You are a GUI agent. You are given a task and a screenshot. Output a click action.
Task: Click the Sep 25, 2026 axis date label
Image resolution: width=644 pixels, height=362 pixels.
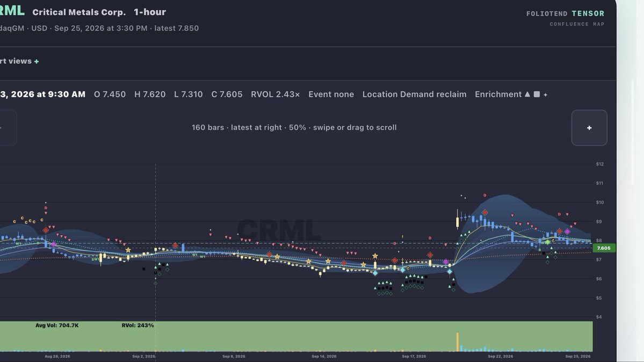pyautogui.click(x=578, y=356)
